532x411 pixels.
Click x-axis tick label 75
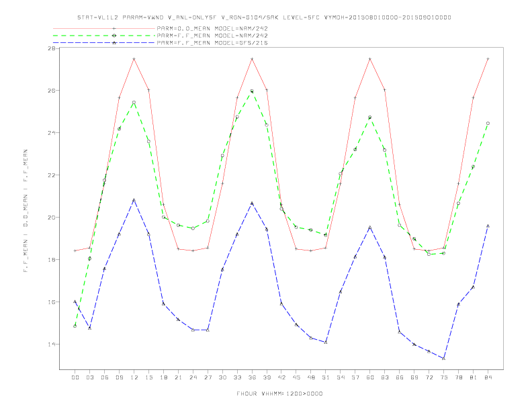pos(444,377)
